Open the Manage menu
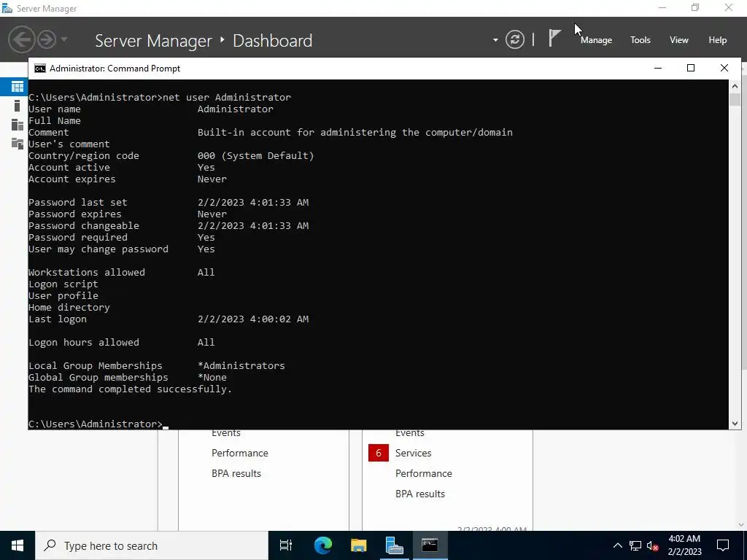 [x=596, y=40]
